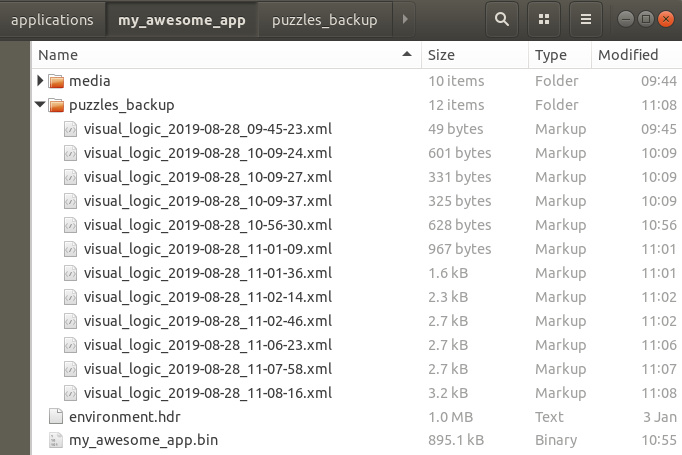Screen dimensions: 682x455
Task: Click the '49 bytes' size cell
Action: point(455,129)
